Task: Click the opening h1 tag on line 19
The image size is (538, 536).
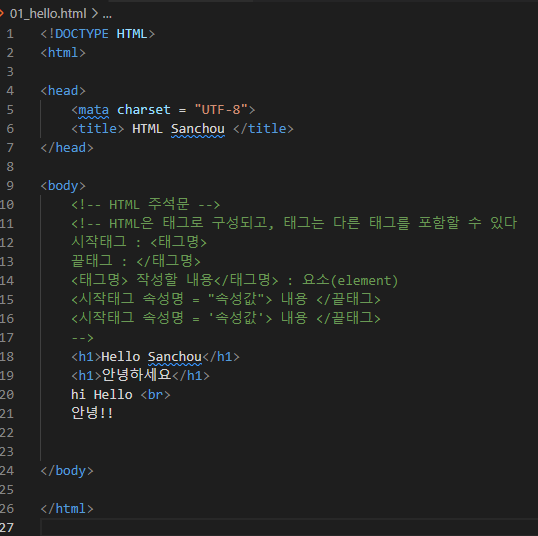Action: click(86, 376)
